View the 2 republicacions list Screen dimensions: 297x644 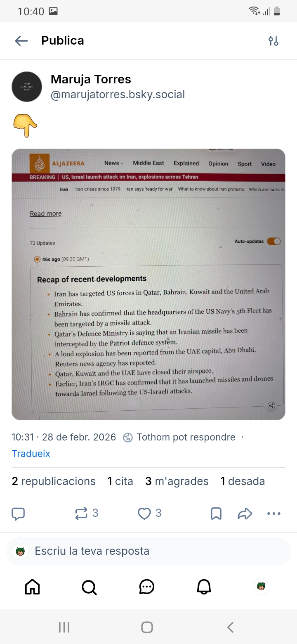tap(54, 481)
